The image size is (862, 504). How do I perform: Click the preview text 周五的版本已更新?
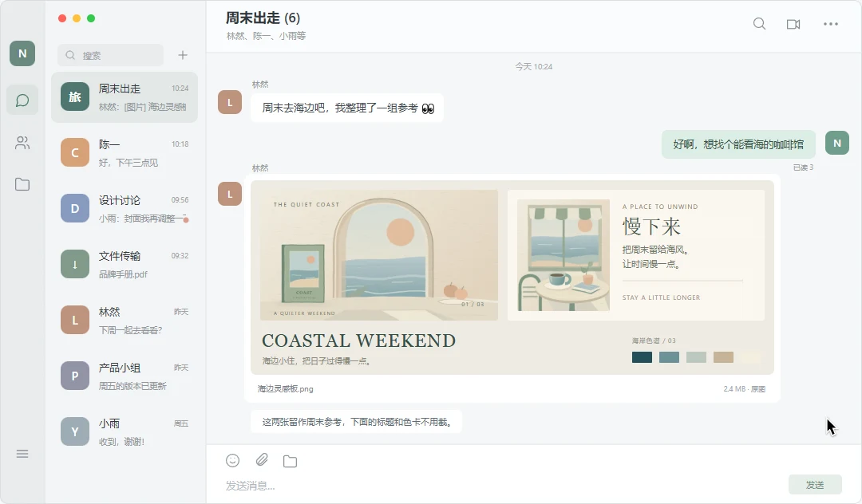(132, 386)
